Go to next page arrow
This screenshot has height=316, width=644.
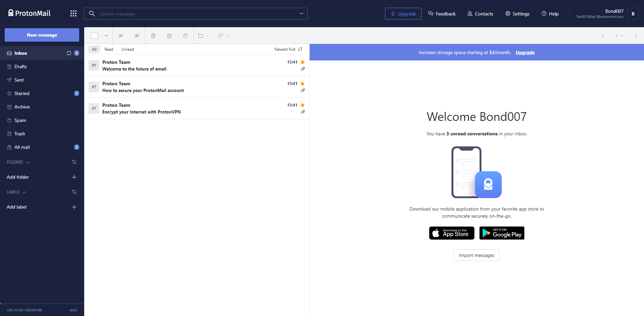[636, 36]
